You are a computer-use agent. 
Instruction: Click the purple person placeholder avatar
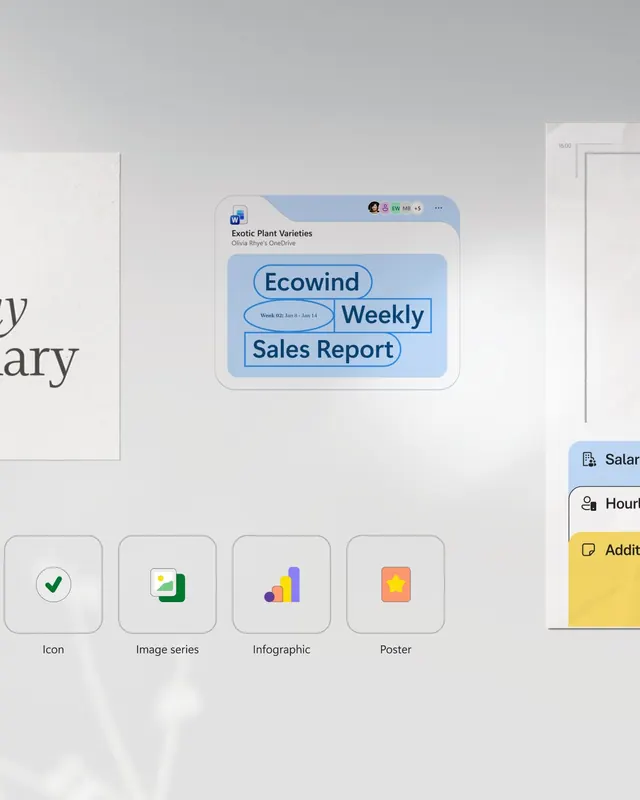pos(385,208)
